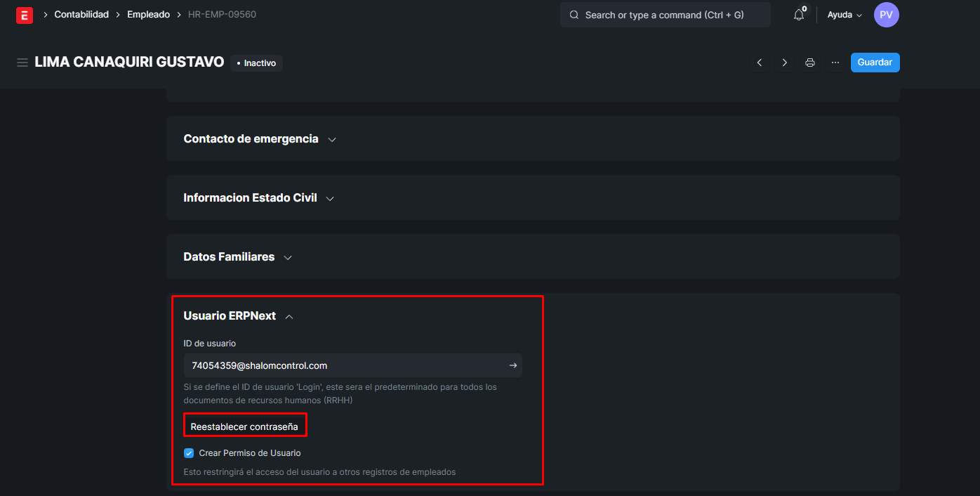Print the employee document
Screen dimensions: 980x496
coord(810,63)
